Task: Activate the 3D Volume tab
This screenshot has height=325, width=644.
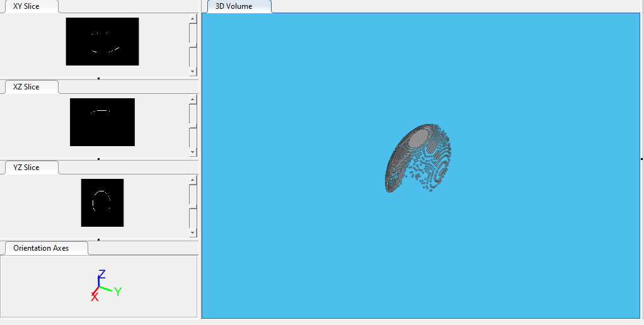Action: click(x=234, y=6)
